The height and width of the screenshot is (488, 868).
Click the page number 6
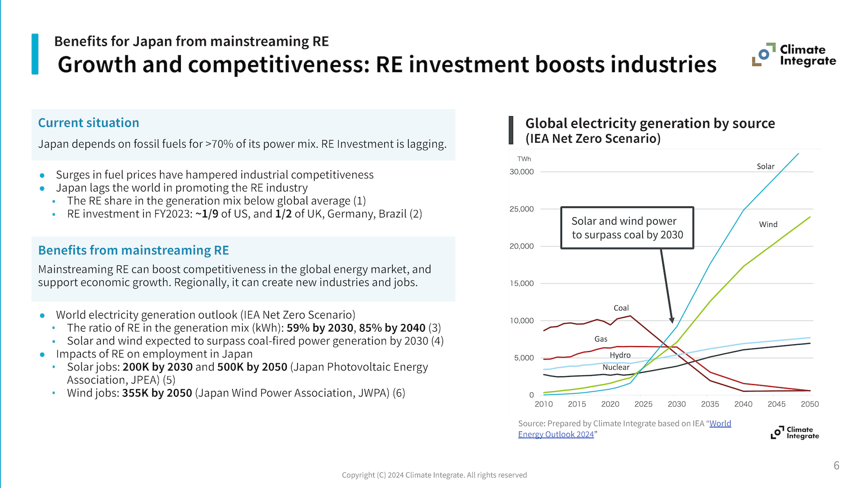(x=837, y=465)
